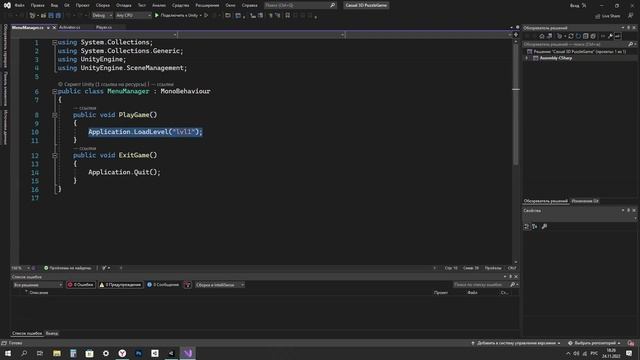
Task: Open the Any CPU platform dropdown
Action: coord(133,16)
